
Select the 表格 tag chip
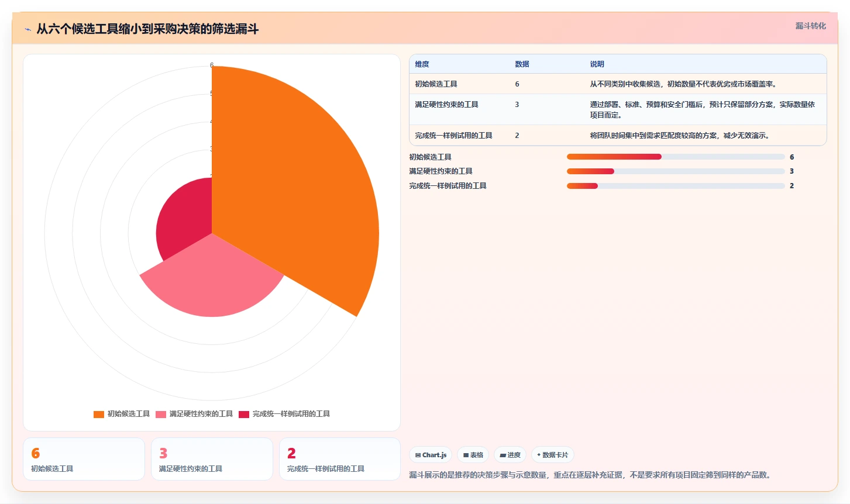[473, 455]
